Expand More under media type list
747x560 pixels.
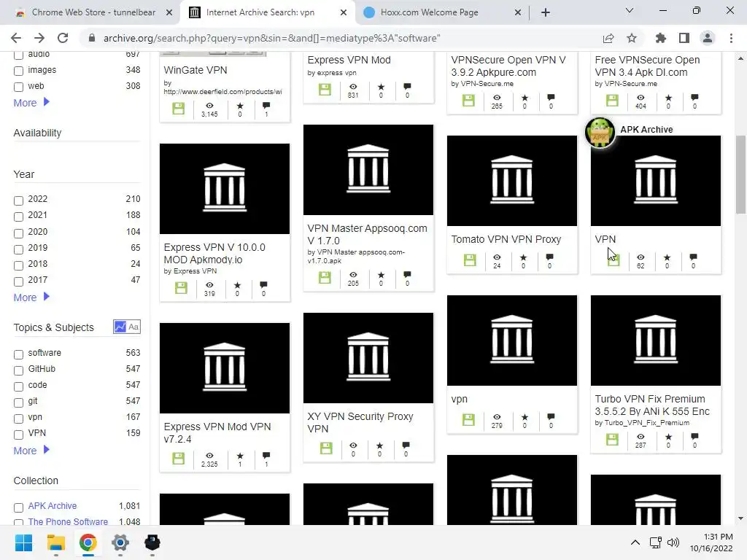31,102
